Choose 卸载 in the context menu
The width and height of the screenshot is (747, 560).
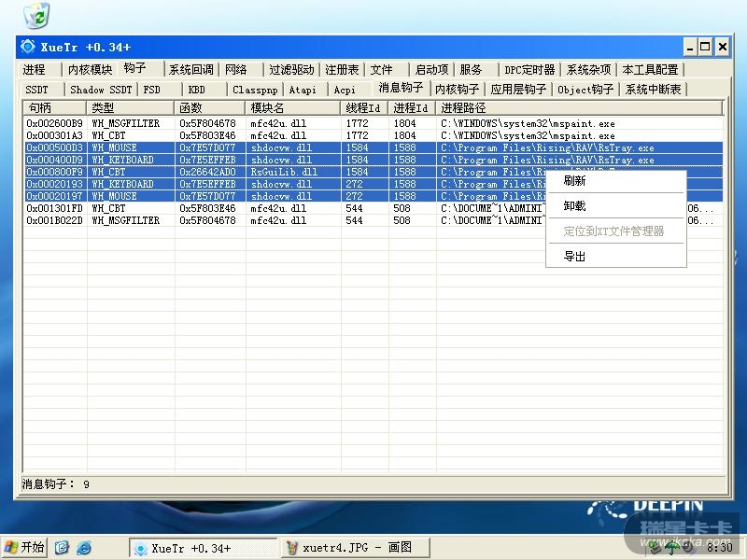pos(615,205)
